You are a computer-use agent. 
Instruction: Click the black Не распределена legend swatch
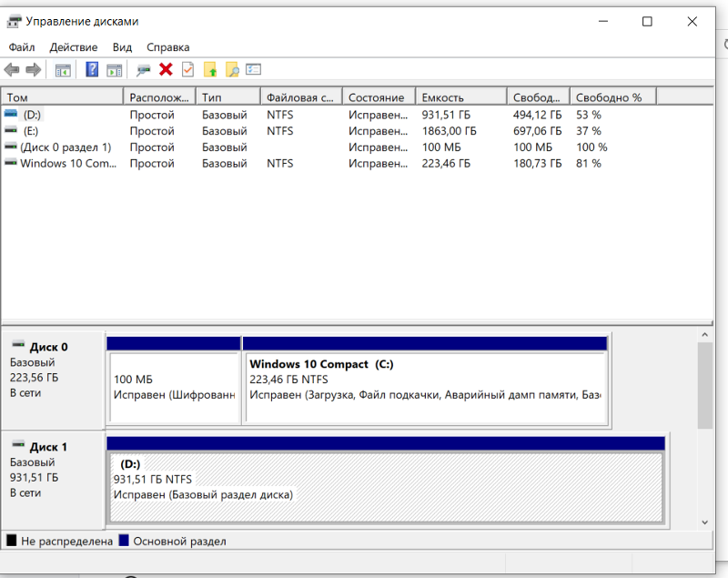point(12,541)
